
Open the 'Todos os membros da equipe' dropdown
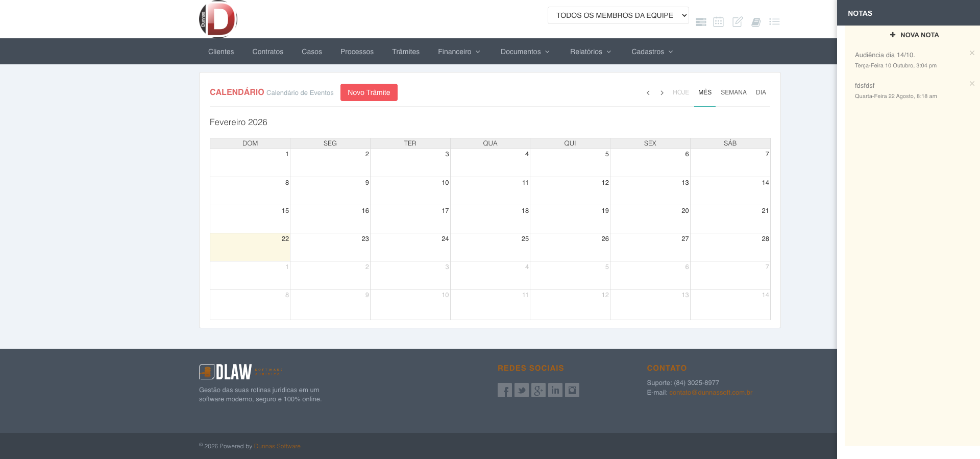[618, 15]
